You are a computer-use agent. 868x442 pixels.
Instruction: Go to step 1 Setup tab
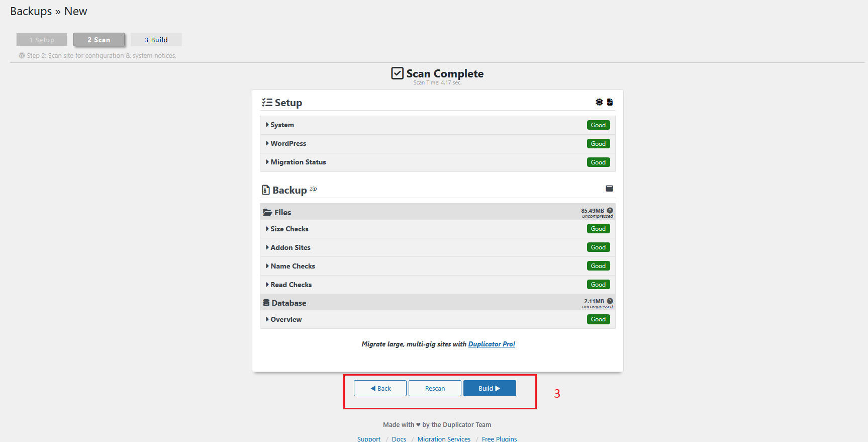(x=42, y=40)
